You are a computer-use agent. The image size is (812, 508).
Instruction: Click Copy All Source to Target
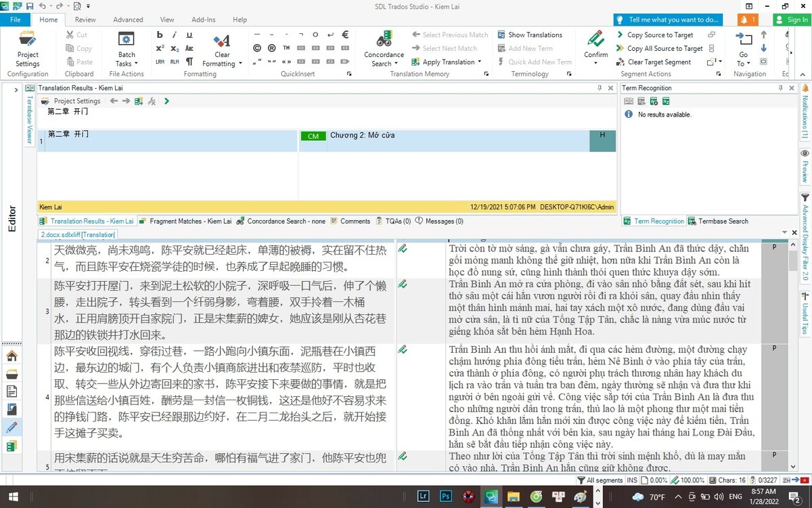point(659,48)
